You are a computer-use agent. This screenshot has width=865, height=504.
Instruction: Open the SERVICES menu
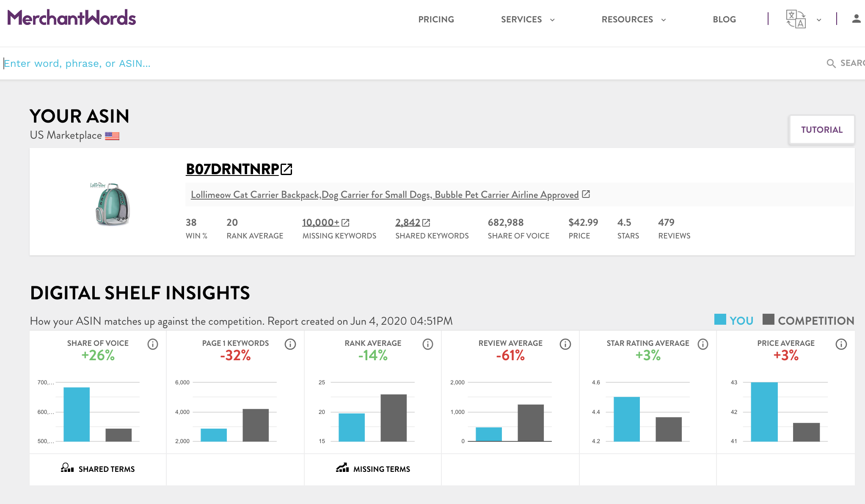coord(521,19)
